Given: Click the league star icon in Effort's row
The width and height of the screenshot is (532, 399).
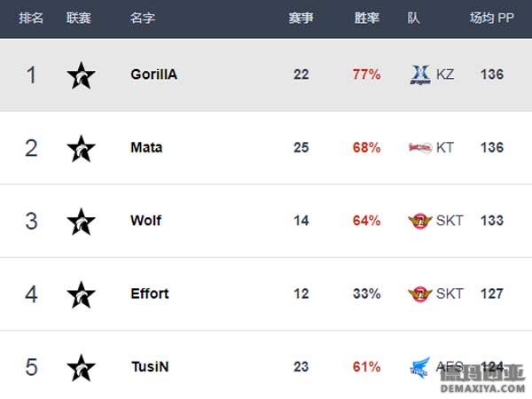Looking at the screenshot, I should pos(81,295).
